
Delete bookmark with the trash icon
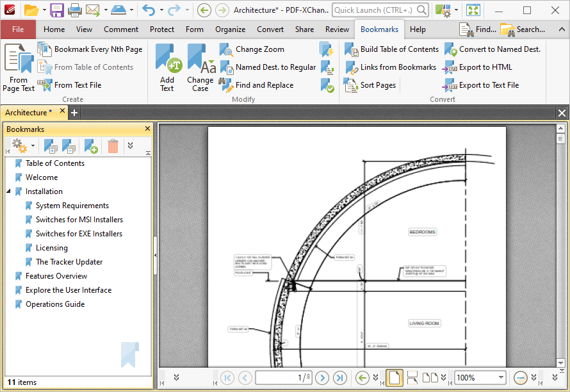(113, 146)
